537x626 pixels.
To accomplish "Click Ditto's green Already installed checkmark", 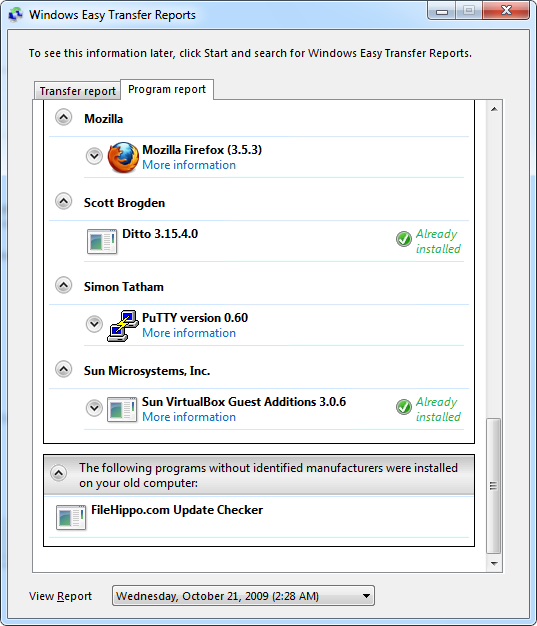I will (404, 239).
